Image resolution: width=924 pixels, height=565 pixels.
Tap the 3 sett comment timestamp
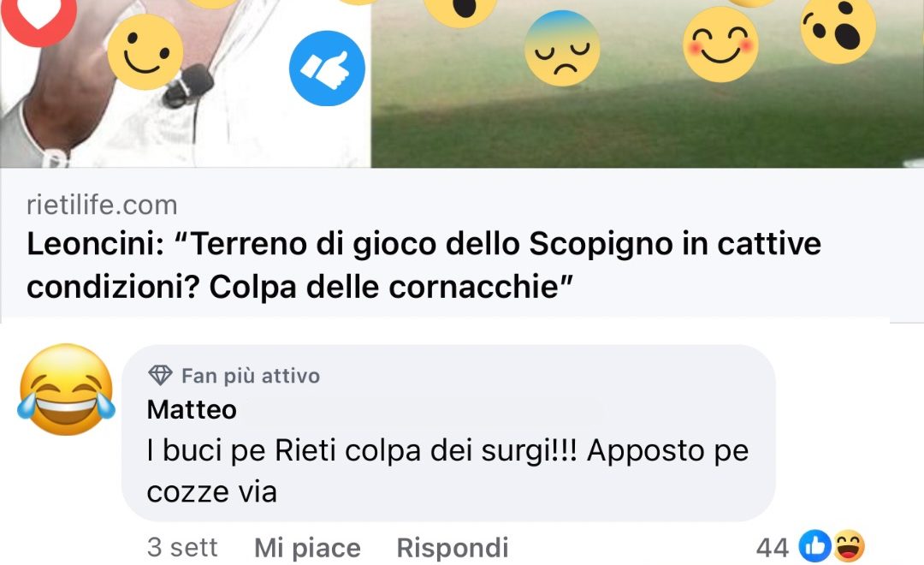tap(182, 548)
